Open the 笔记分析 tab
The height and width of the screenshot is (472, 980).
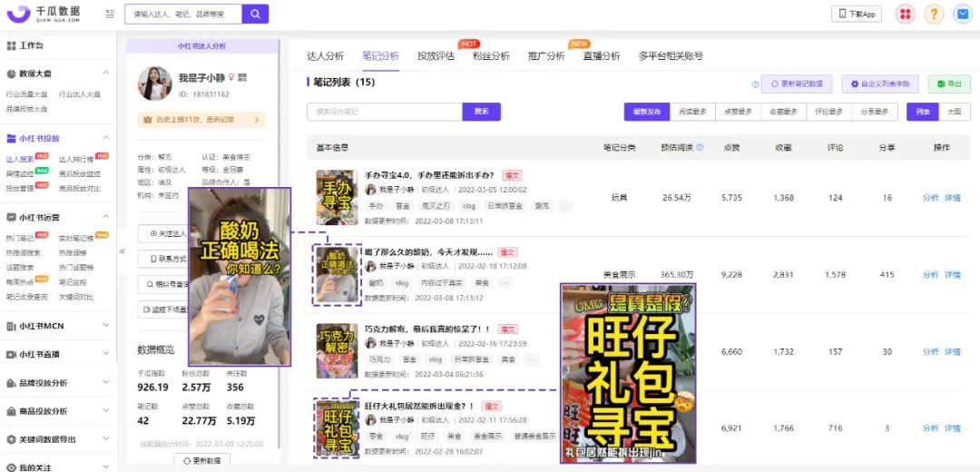[380, 55]
